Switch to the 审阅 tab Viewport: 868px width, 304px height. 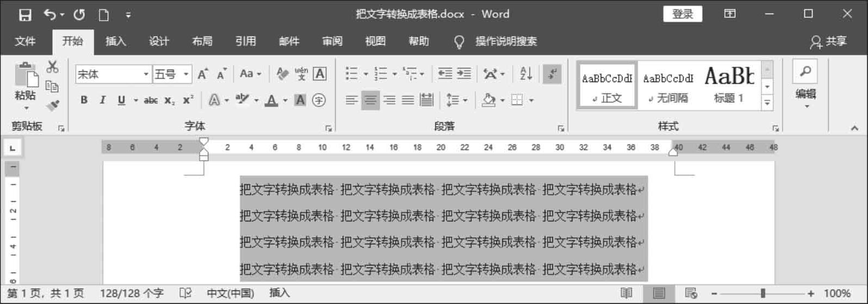[x=332, y=41]
